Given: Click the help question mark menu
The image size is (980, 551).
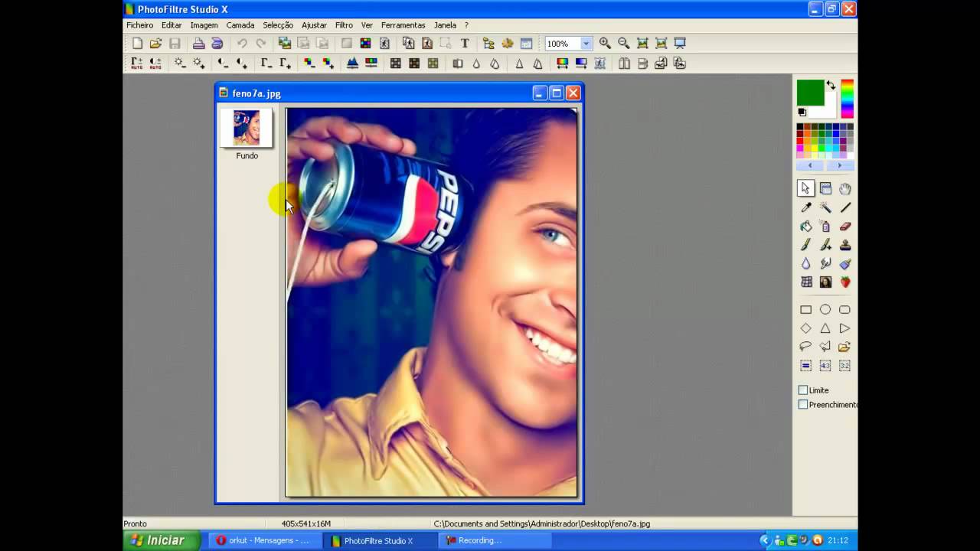Looking at the screenshot, I should coord(466,25).
